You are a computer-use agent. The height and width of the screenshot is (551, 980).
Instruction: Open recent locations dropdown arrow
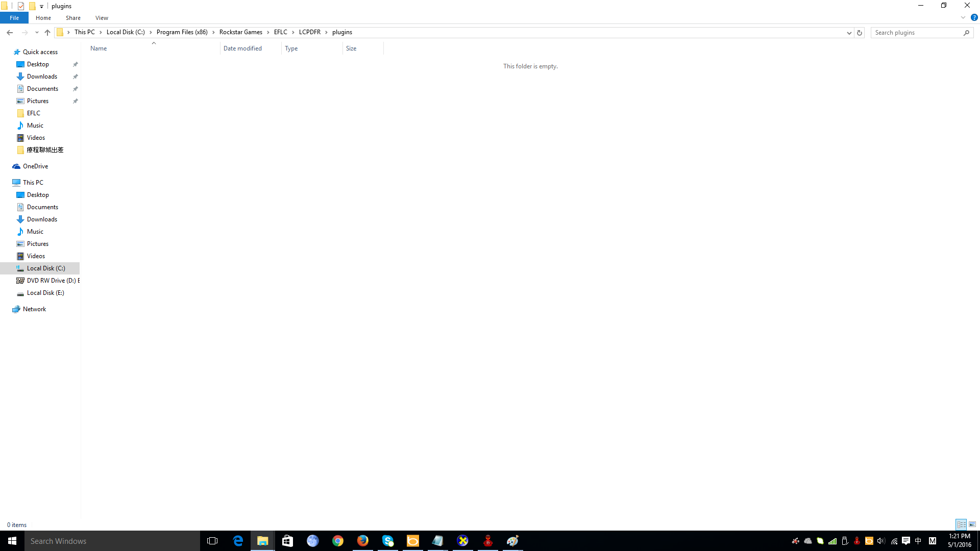click(37, 33)
